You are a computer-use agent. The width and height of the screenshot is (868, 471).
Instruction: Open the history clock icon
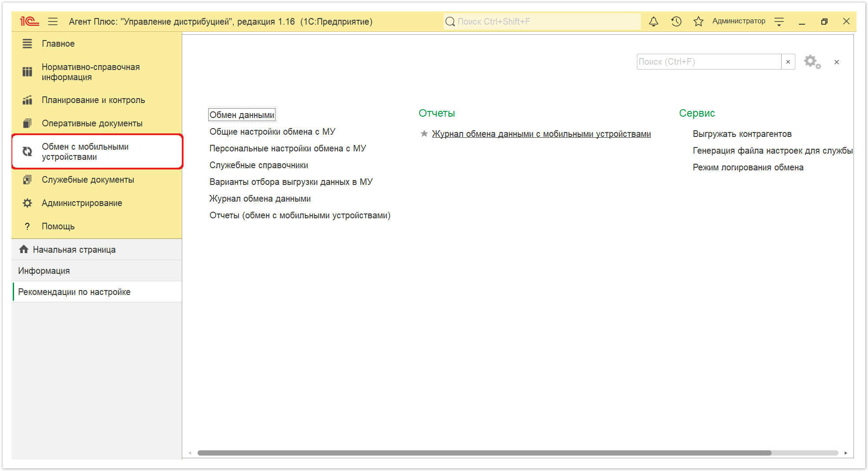676,21
